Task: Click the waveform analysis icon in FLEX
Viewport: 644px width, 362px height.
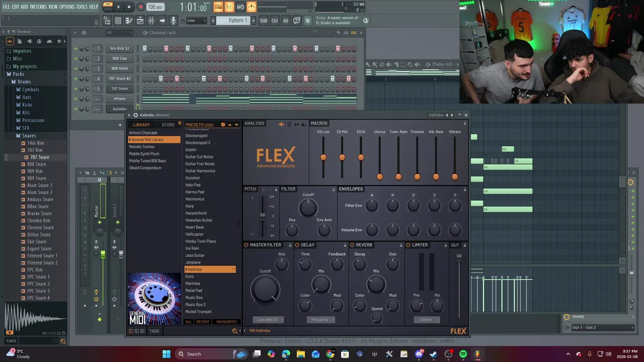Action: click(281, 124)
